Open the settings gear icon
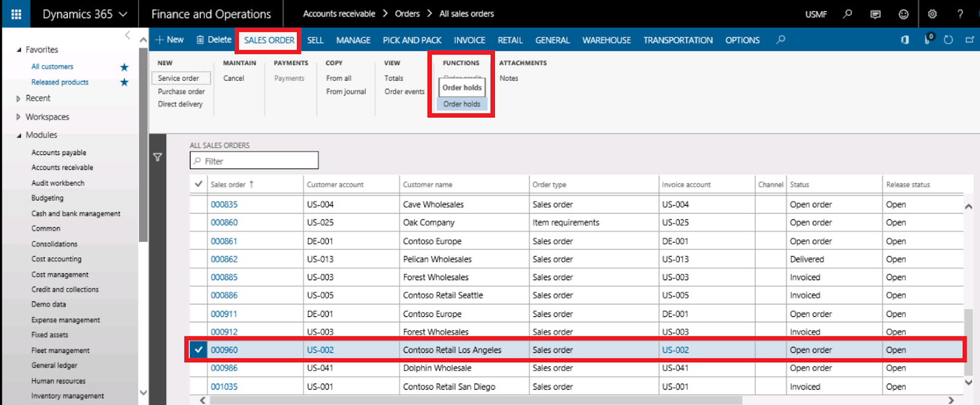 point(932,13)
